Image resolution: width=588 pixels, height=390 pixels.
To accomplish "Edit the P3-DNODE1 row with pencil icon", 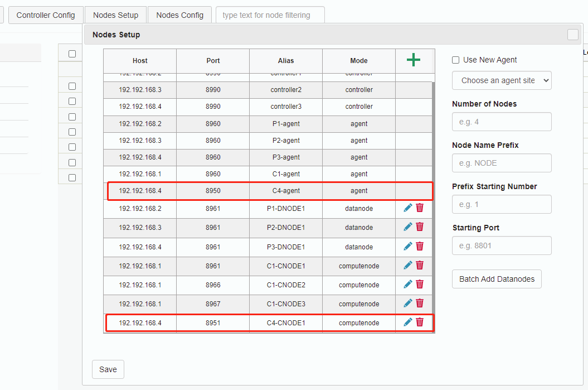I will pos(408,246).
